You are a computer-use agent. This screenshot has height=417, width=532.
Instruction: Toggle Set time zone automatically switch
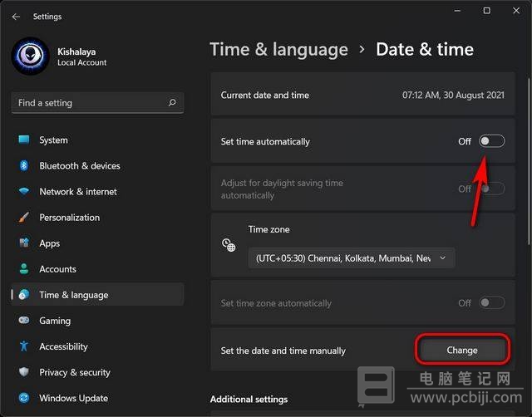coord(491,302)
